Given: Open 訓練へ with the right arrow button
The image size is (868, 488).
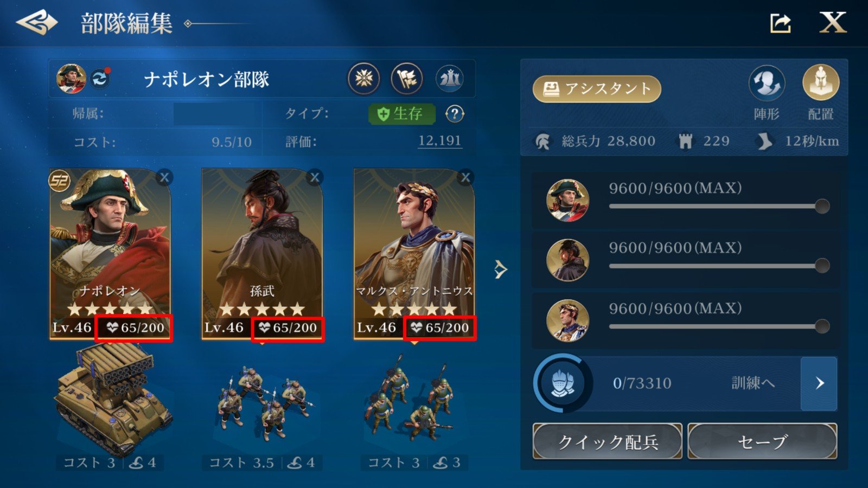Looking at the screenshot, I should coord(819,383).
